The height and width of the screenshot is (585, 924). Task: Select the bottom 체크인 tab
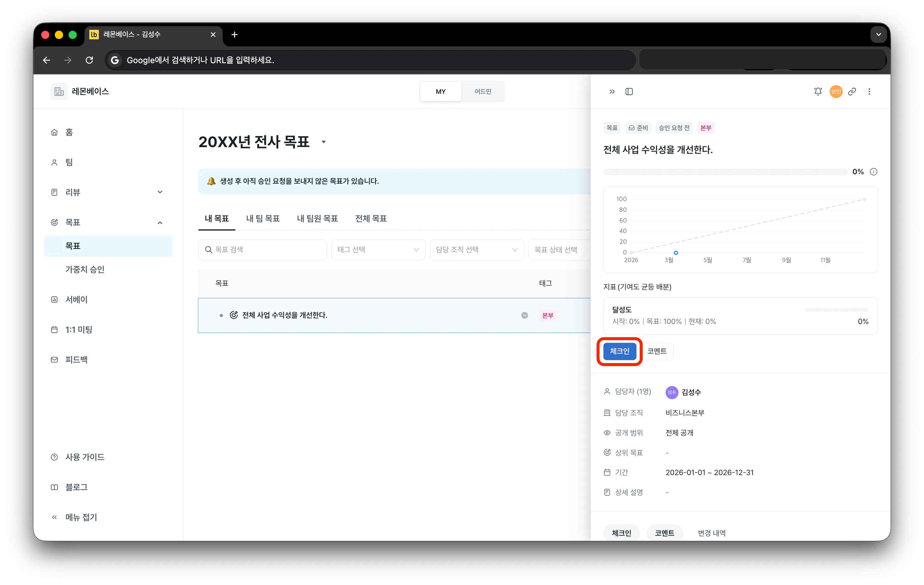coord(621,533)
